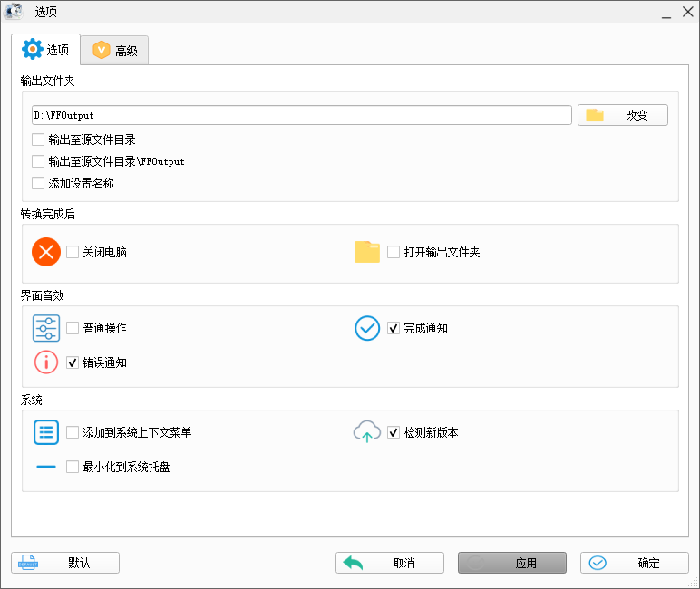700x589 pixels.
Task: Confirm settings with 确定 button
Action: click(x=635, y=563)
